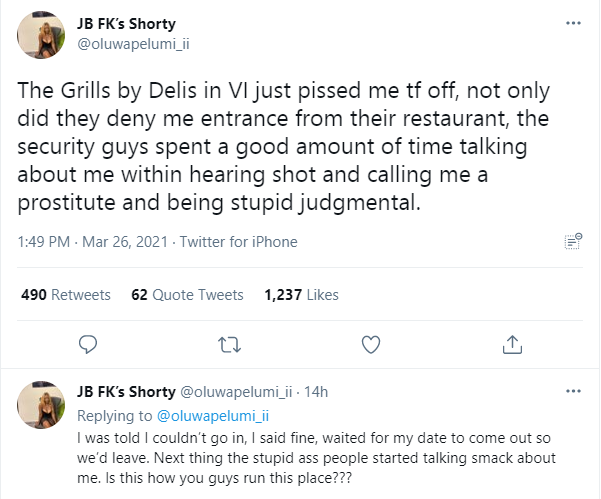
Task: Click the conversation thread icon beside timestamp
Action: (572, 242)
